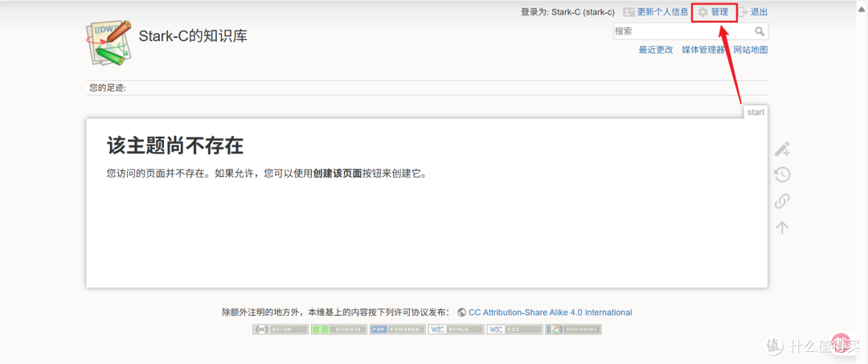Open 媒体管理器 media manager
868x364 pixels.
(x=703, y=50)
